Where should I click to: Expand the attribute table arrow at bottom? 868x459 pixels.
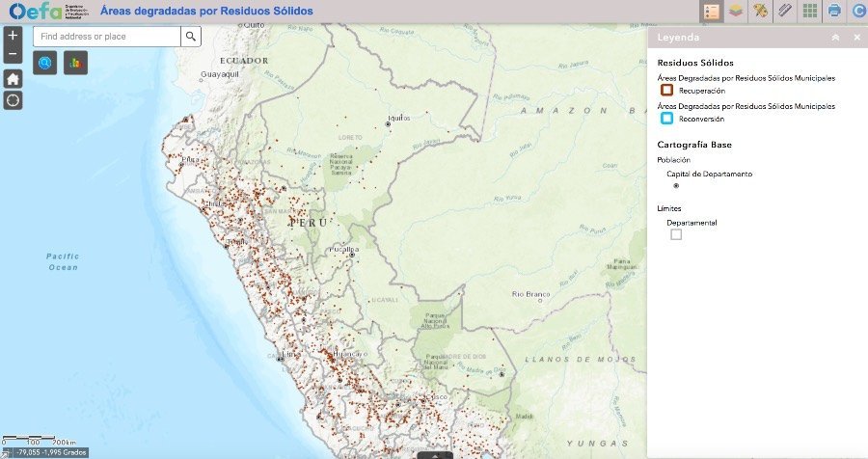[x=435, y=454]
